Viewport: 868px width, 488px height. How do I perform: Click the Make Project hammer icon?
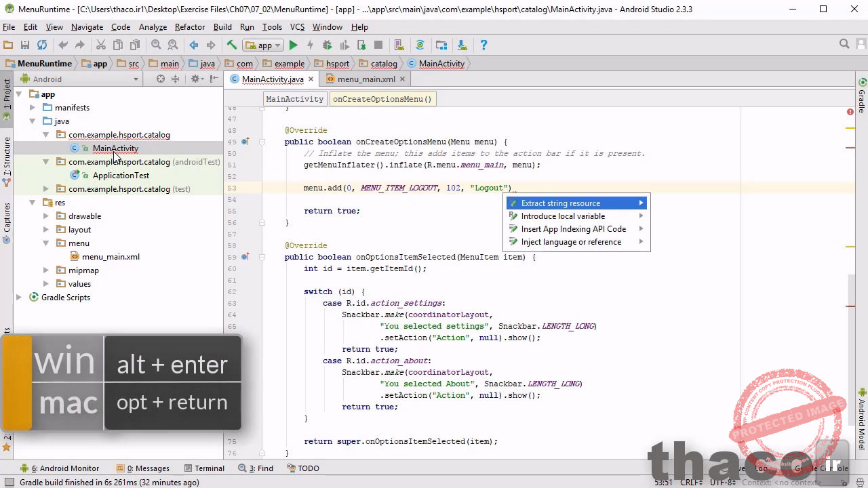coord(231,45)
